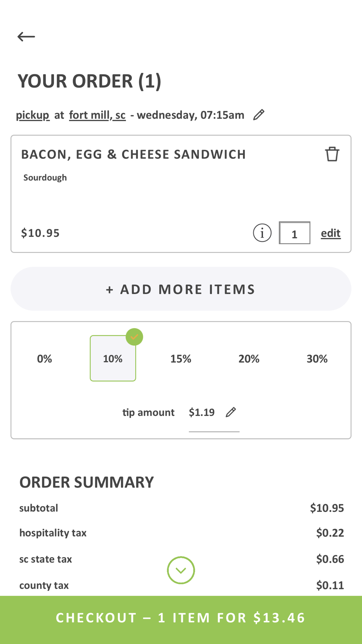Edit tip amount with pencil icon
The width and height of the screenshot is (362, 644).
231,412
